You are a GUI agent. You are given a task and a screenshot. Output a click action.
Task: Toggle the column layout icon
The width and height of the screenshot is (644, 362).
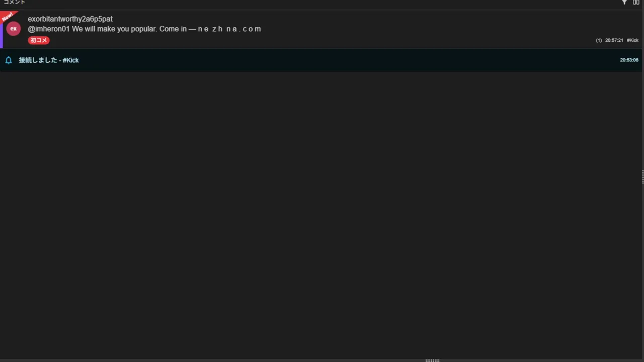636,3
